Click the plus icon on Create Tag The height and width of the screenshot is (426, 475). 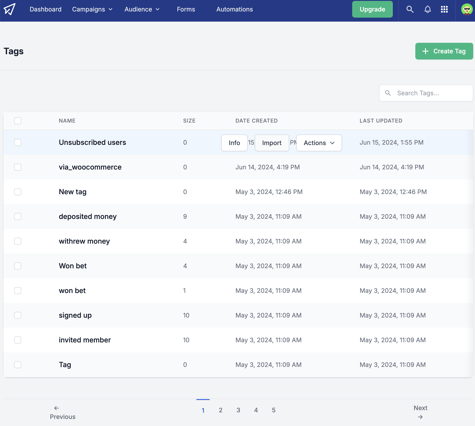point(425,51)
